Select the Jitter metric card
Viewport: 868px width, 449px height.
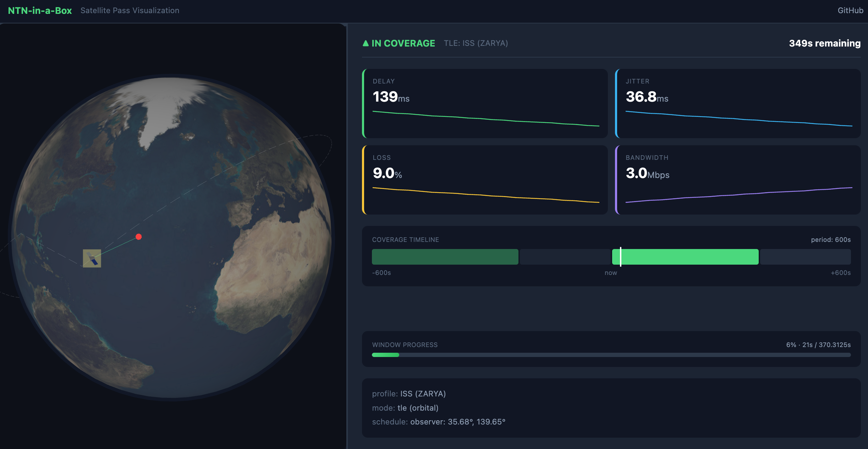tap(738, 103)
